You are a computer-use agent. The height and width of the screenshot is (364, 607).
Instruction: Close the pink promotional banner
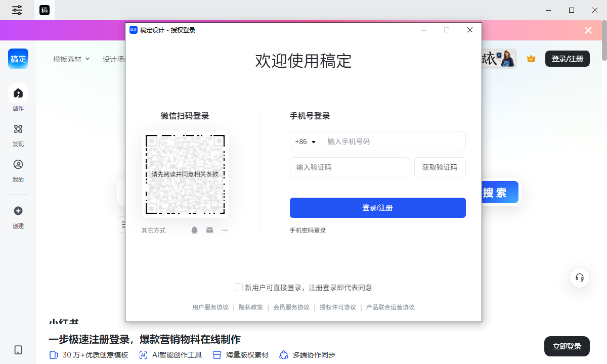(x=588, y=30)
